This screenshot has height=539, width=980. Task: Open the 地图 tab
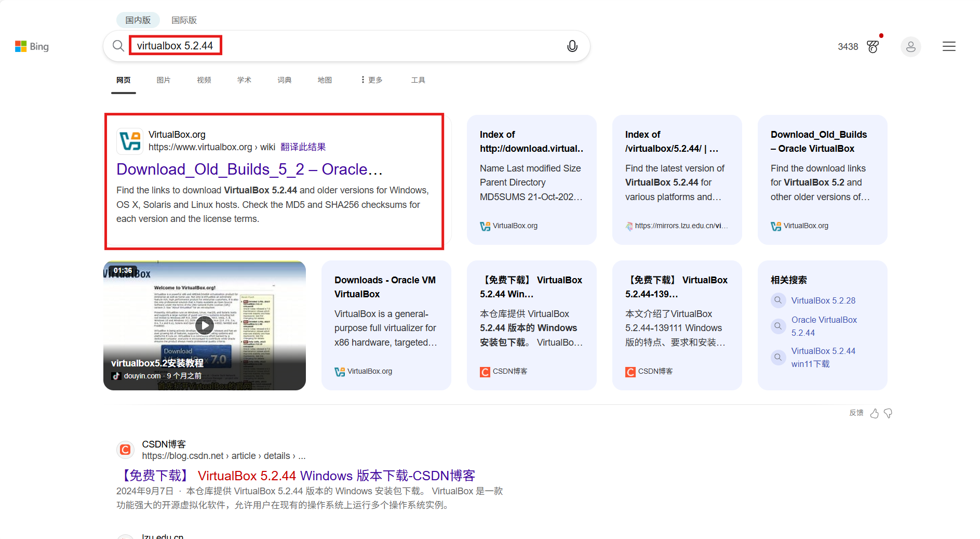(x=325, y=80)
